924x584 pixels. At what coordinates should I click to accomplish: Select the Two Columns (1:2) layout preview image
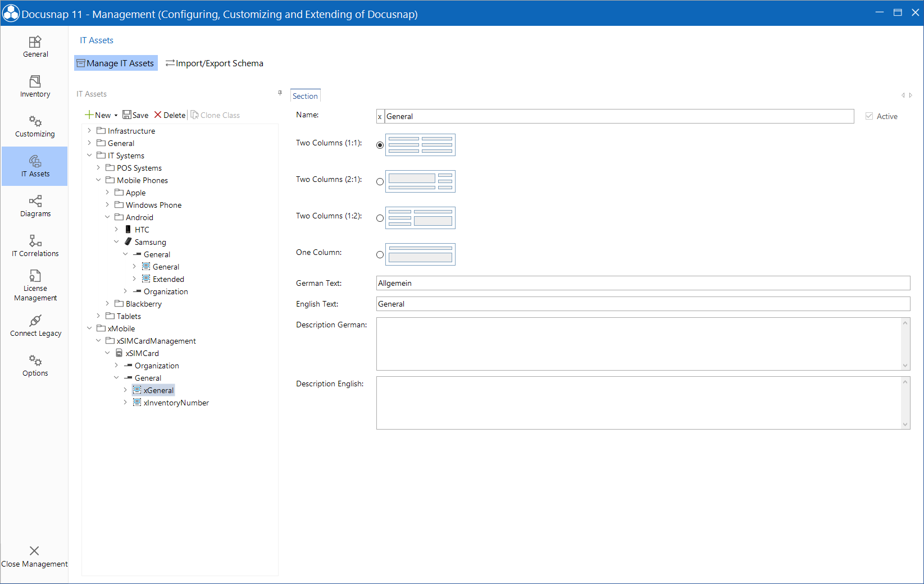tap(420, 218)
